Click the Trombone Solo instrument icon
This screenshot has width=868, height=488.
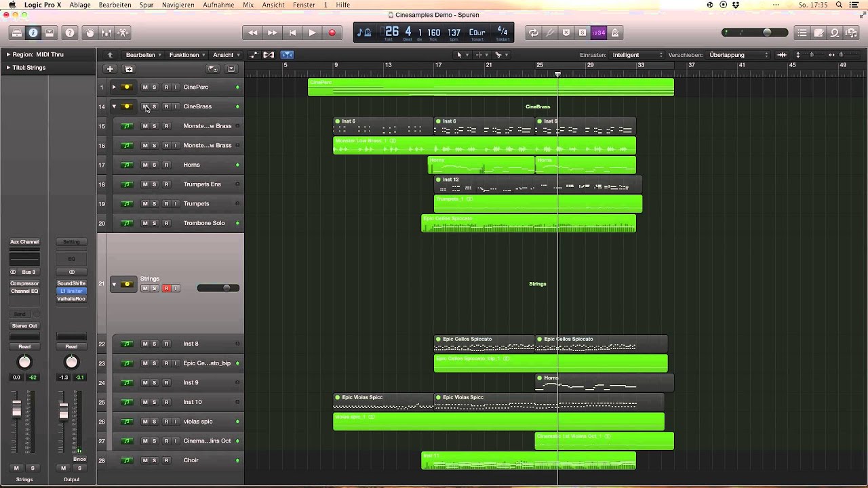(126, 223)
